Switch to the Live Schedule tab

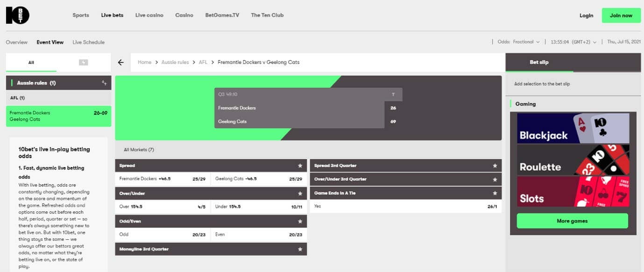click(89, 42)
